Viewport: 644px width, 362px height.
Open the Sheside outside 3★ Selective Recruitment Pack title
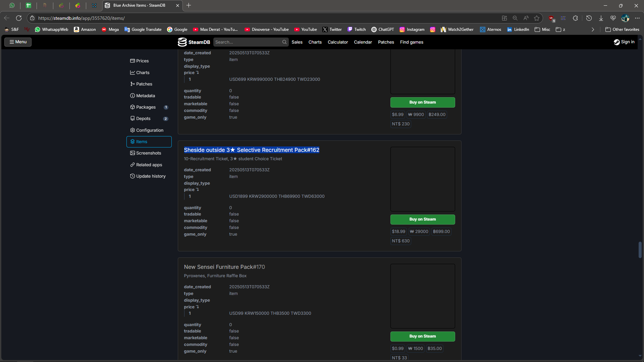click(252, 150)
